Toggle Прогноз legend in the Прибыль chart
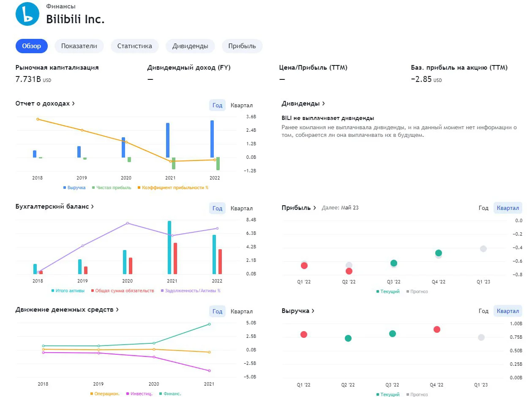Image resolution: width=532 pixels, height=397 pixels. click(417, 291)
